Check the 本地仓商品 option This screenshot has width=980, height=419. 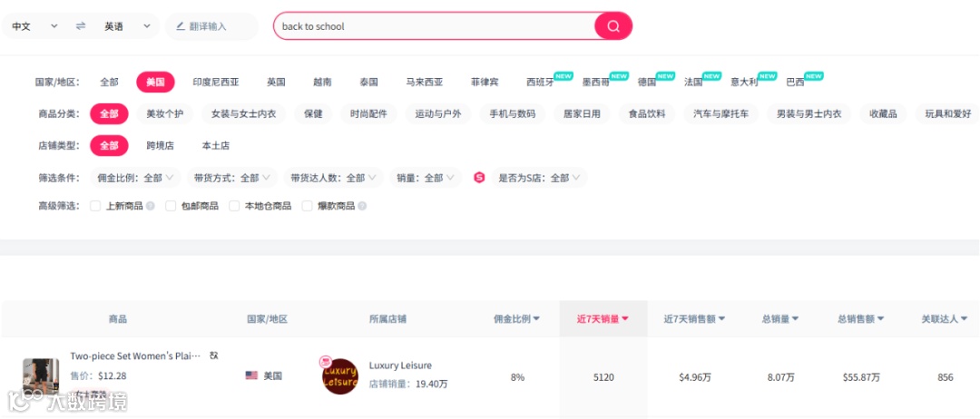[x=234, y=206]
